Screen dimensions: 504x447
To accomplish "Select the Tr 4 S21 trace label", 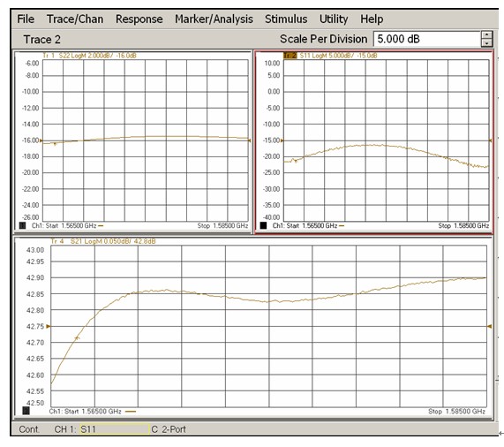I will tap(103, 241).
